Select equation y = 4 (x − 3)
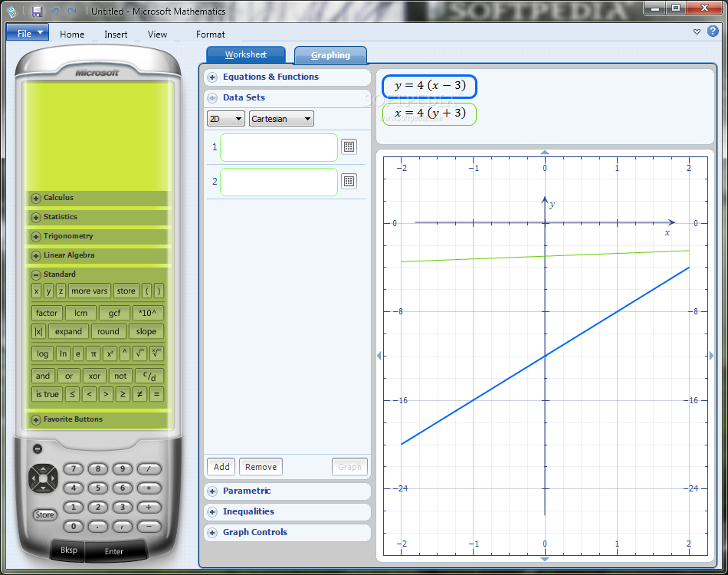 click(x=429, y=87)
